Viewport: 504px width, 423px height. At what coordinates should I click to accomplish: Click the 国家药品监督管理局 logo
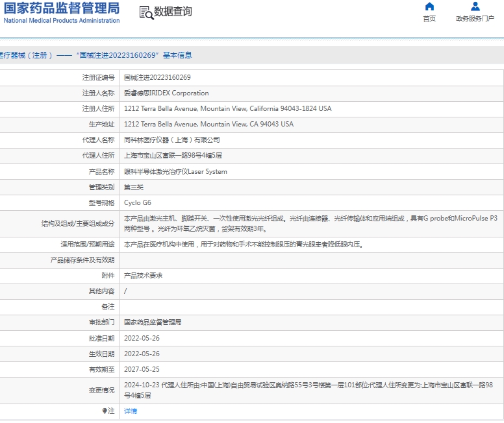(x=62, y=12)
